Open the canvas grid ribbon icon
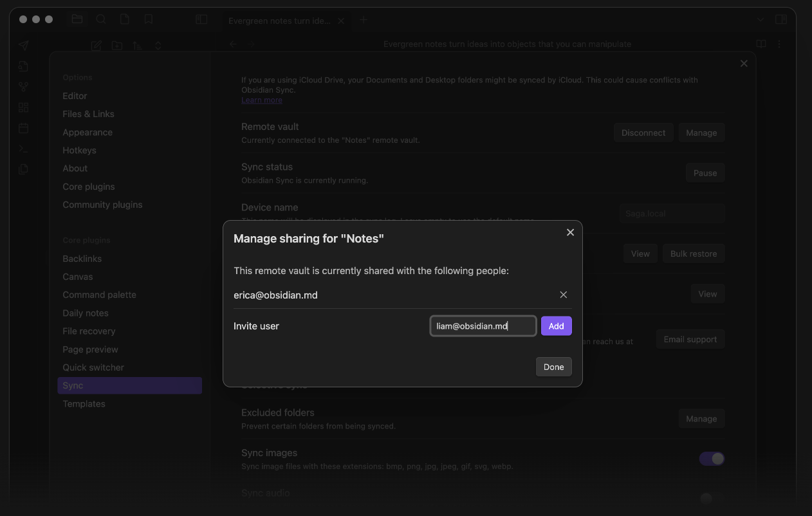This screenshot has width=812, height=516. tap(23, 107)
